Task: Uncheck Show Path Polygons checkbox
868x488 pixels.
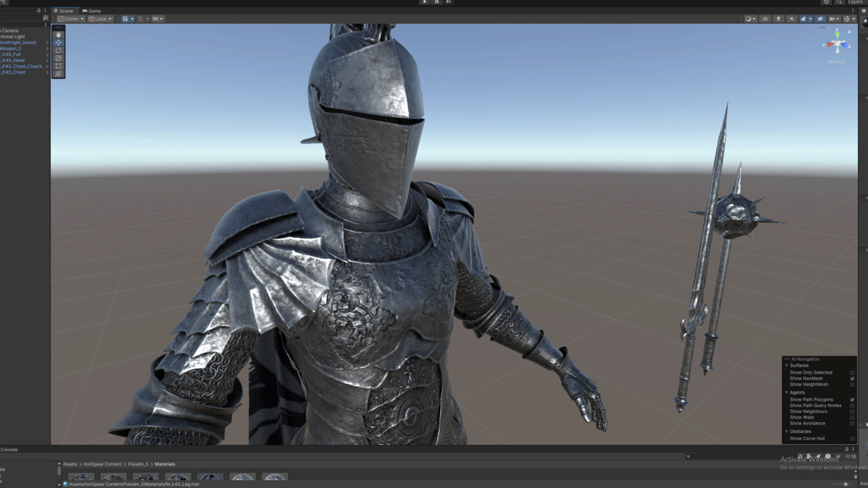Action: coord(852,399)
